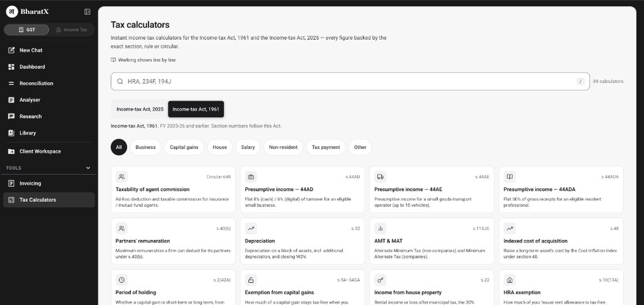Image resolution: width=644 pixels, height=305 pixels.
Task: Click the 44ADA open book icon
Action: coord(510,177)
